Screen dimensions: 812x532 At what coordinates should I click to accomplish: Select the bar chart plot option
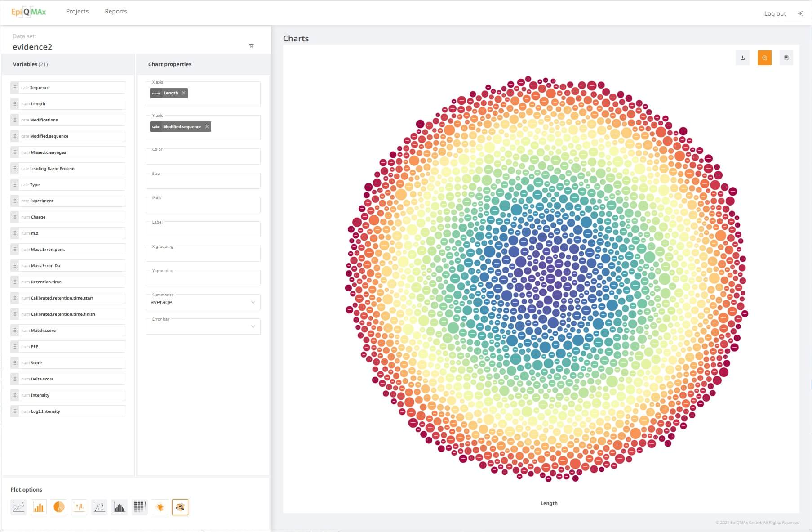click(x=39, y=507)
